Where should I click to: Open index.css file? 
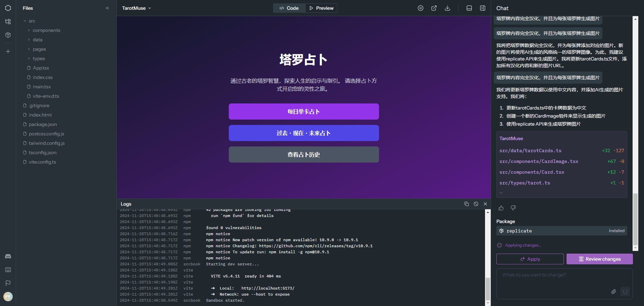[43, 77]
